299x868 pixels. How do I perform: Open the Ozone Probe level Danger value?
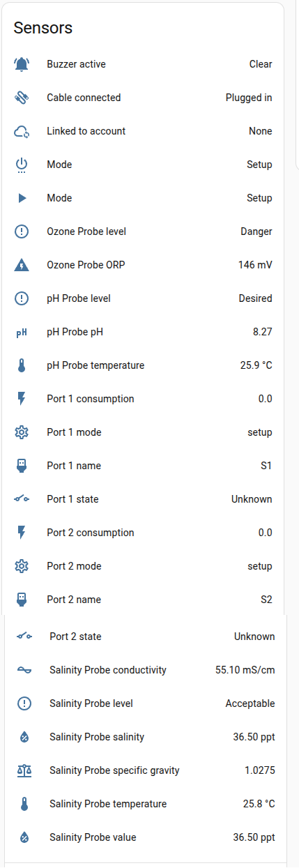[256, 231]
